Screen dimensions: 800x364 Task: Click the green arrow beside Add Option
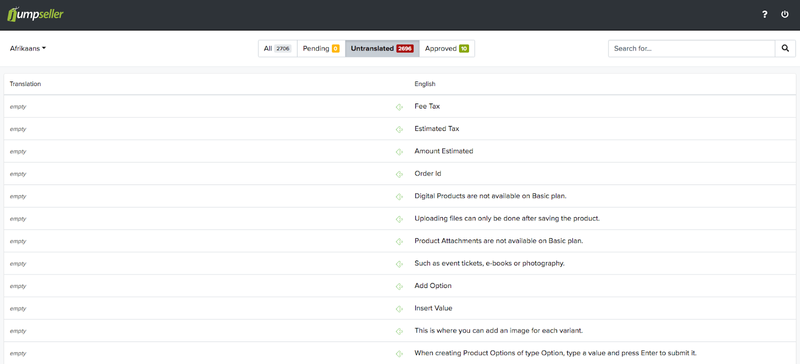tap(399, 286)
